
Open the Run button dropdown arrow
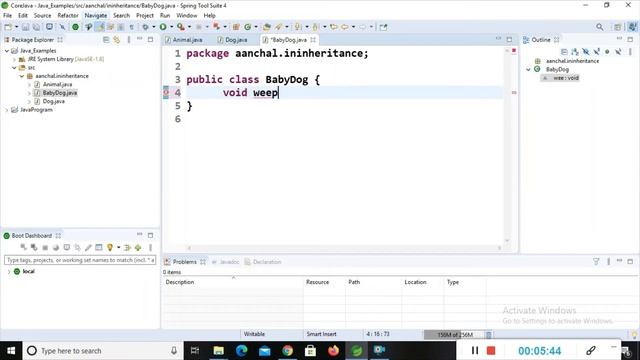click(171, 27)
